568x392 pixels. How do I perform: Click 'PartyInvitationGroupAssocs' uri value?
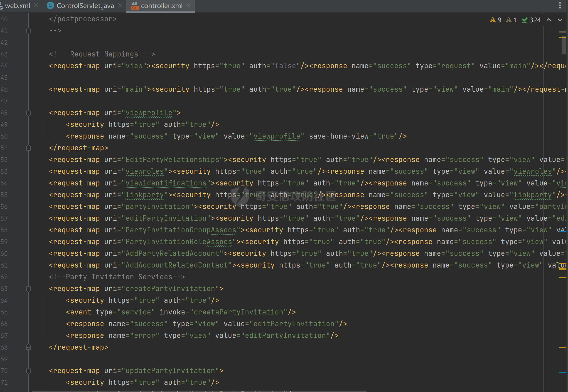181,230
